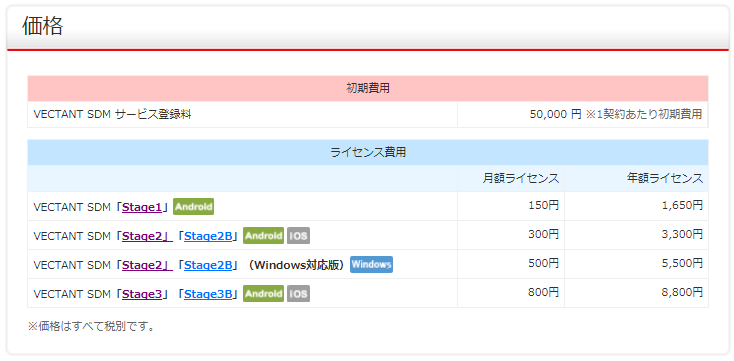Screen dimensions: 734x361
Task: Click the iOS badge in the Stage3 row
Action: [x=298, y=294]
